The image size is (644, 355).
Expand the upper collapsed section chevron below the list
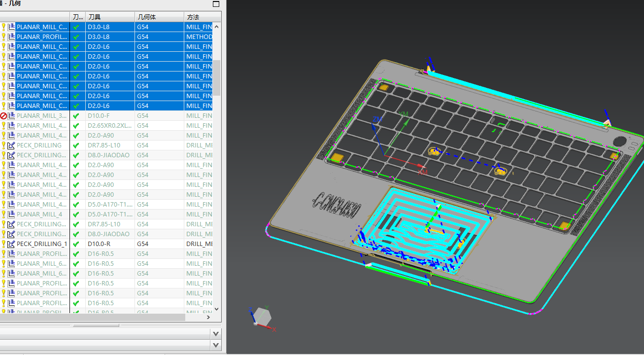pyautogui.click(x=216, y=334)
